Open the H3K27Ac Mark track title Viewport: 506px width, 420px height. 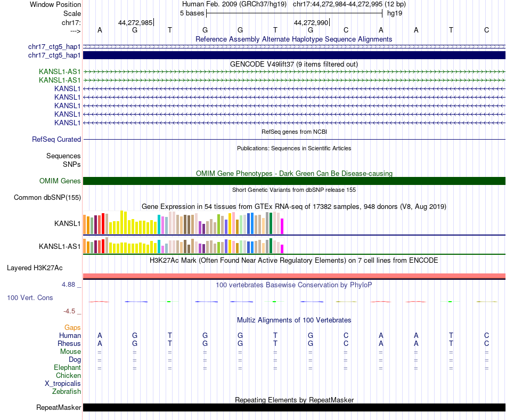293,261
